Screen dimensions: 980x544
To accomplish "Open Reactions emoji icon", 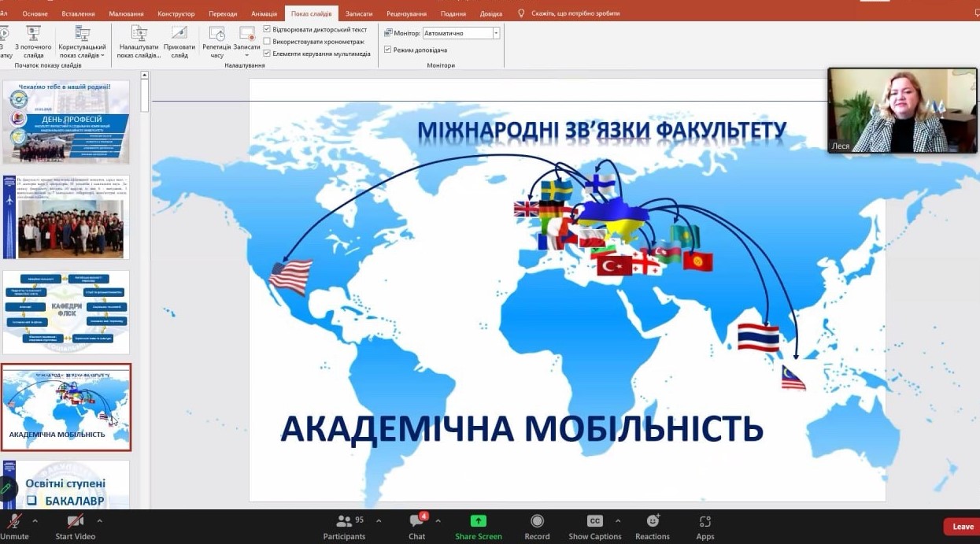I will click(653, 521).
